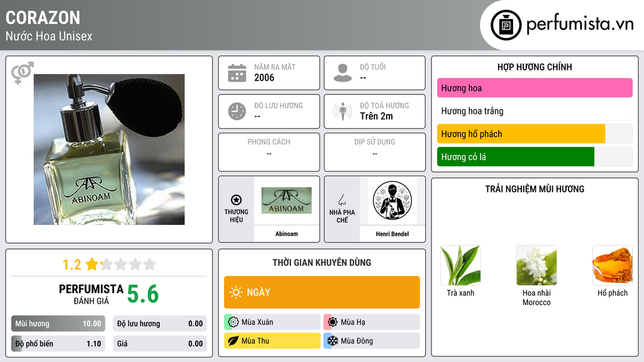Screen dimensions: 644x362
Task: Click the Trải nghiệm mùi hương heading
Action: [x=535, y=189]
